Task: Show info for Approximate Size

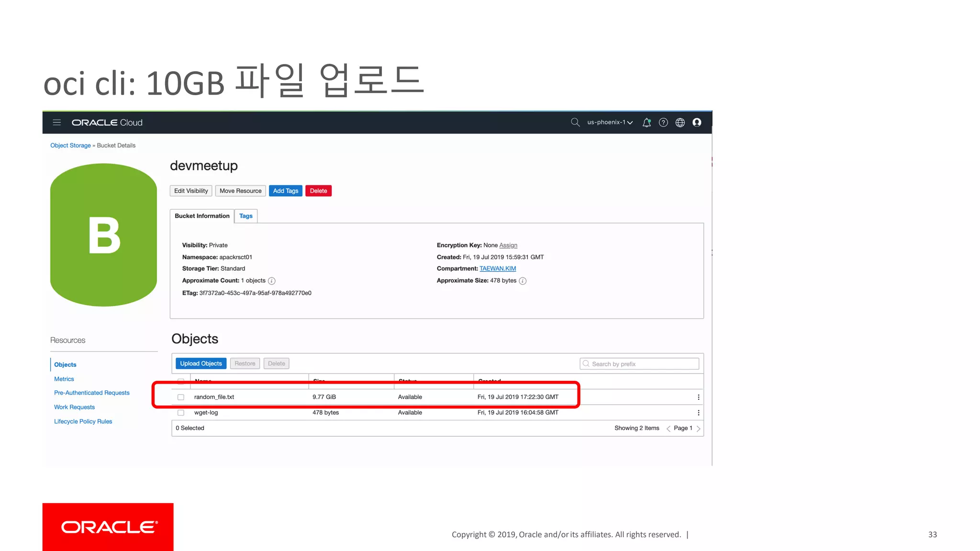Action: click(x=523, y=281)
